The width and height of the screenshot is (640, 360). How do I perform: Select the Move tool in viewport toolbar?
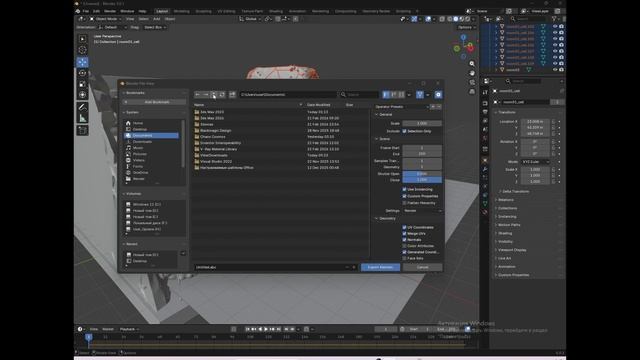click(82, 62)
